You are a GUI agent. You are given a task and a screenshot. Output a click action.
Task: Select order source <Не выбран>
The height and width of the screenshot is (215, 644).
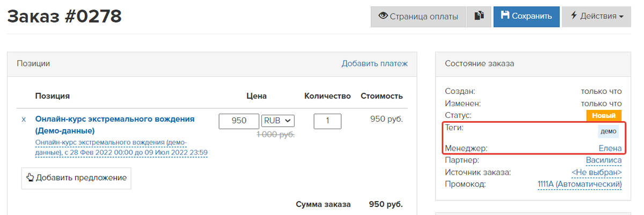click(597, 172)
